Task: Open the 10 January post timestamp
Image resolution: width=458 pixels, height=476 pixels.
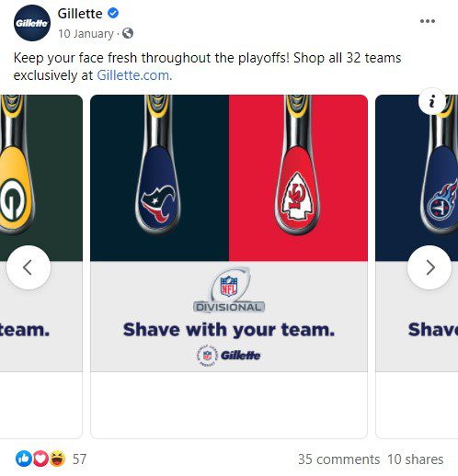Action: point(86,33)
